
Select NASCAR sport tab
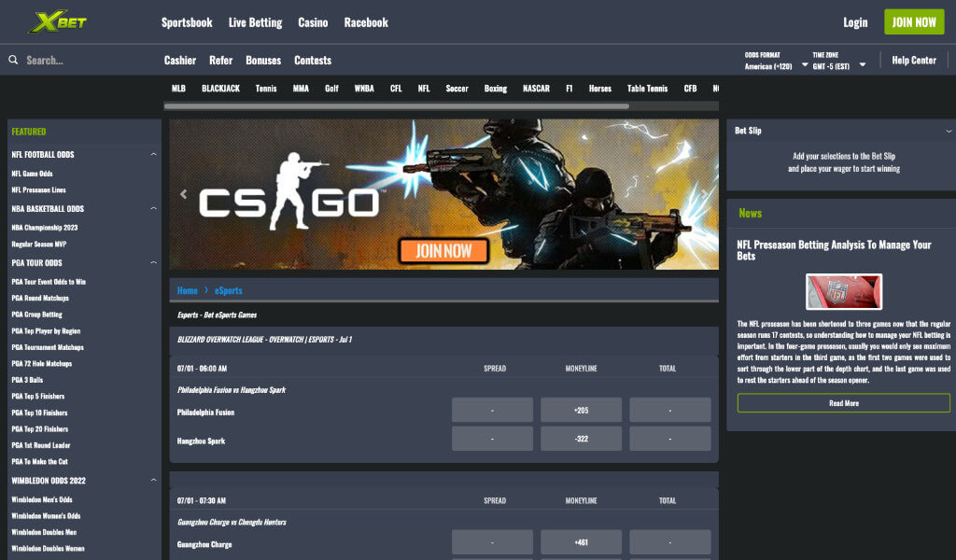click(x=536, y=89)
